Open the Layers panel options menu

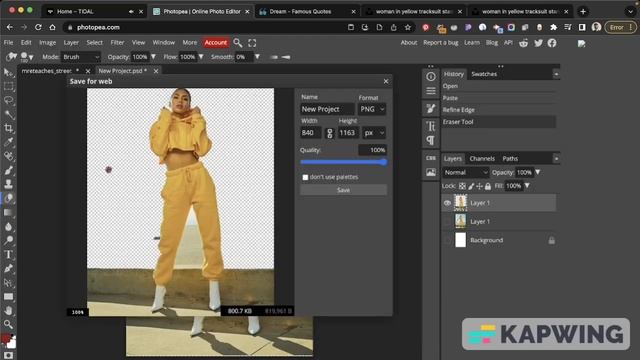(x=556, y=159)
